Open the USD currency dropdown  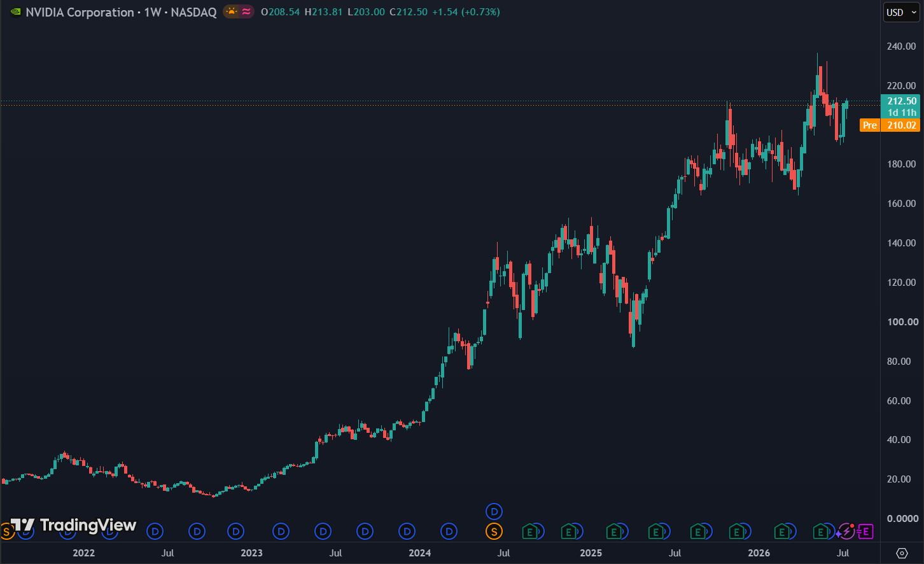click(900, 12)
